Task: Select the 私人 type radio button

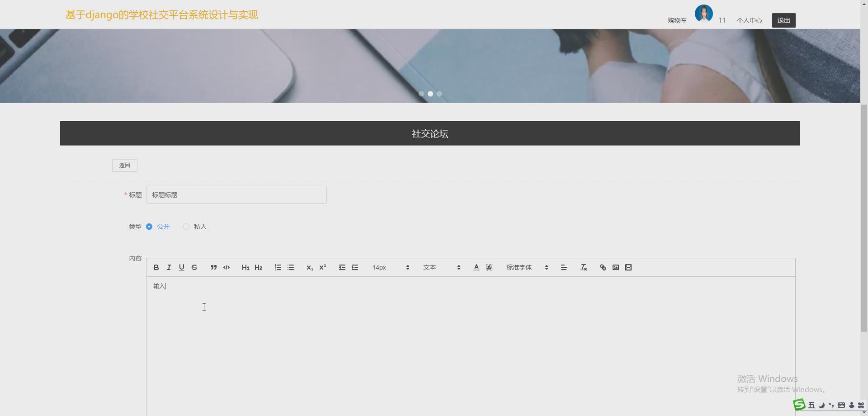Action: (186, 227)
